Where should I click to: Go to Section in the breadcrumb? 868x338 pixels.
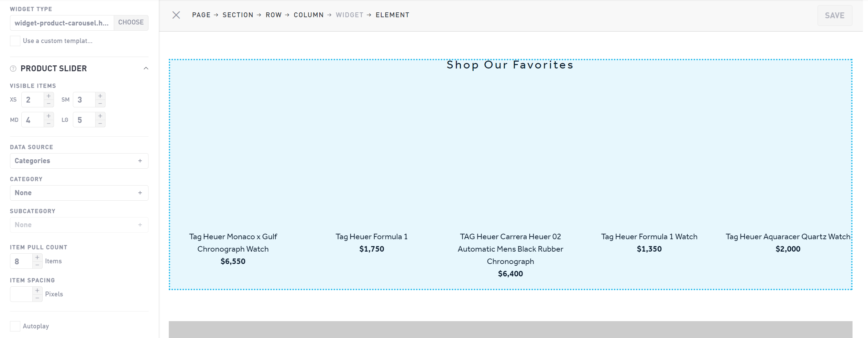coord(238,15)
